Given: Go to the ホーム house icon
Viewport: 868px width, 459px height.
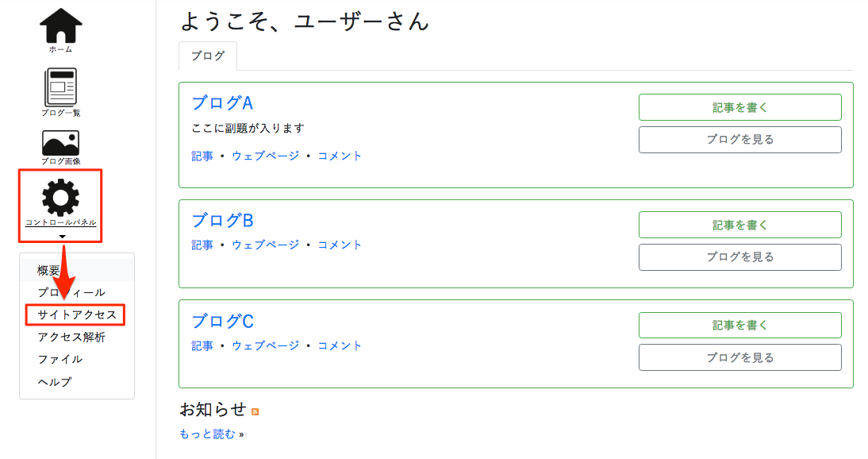Looking at the screenshot, I should 61,26.
